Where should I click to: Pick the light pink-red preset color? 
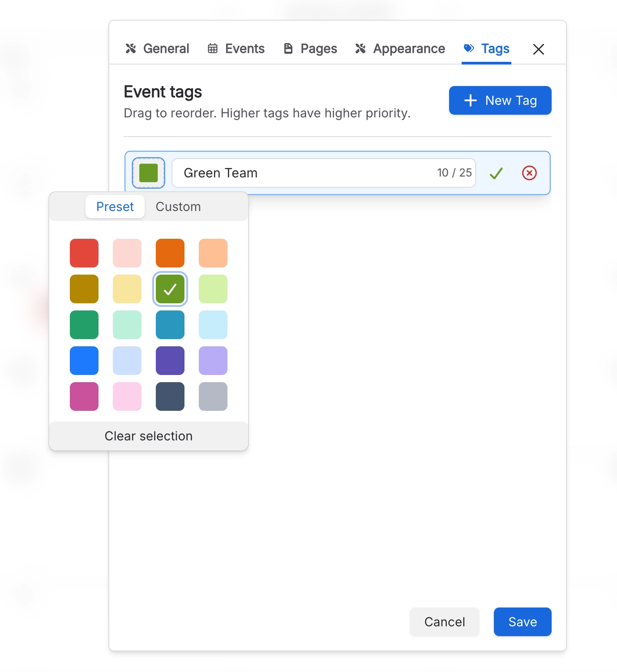point(127,253)
